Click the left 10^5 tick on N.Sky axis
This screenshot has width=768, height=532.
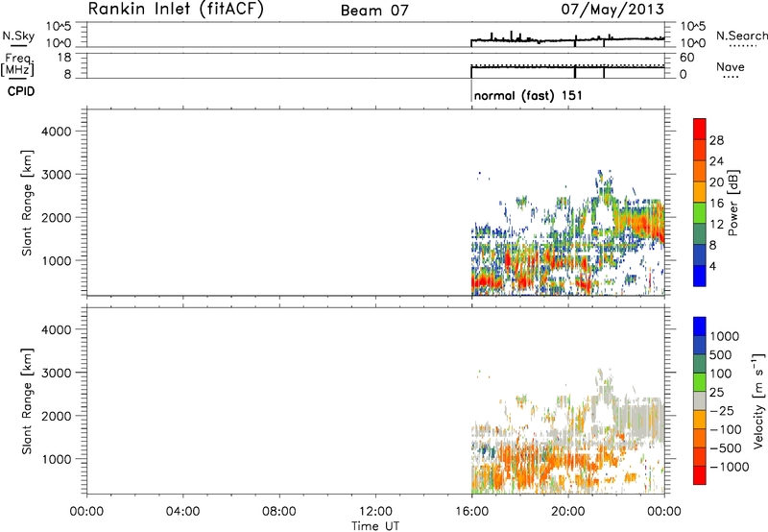[59, 26]
